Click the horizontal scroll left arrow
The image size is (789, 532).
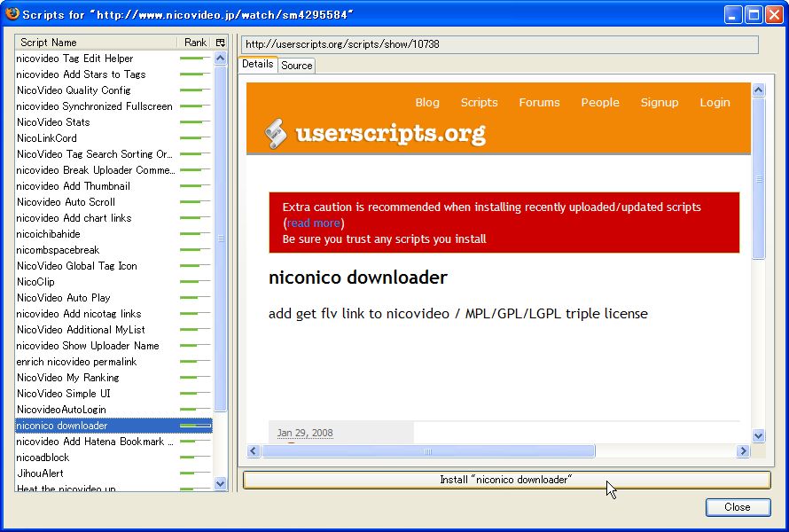pyautogui.click(x=254, y=451)
